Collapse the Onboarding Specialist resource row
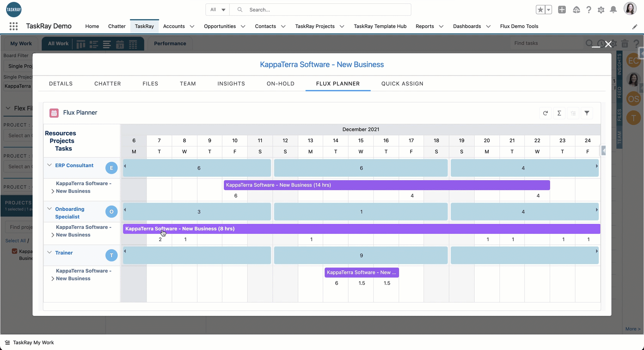Image resolution: width=644 pixels, height=350 pixels. click(x=49, y=209)
